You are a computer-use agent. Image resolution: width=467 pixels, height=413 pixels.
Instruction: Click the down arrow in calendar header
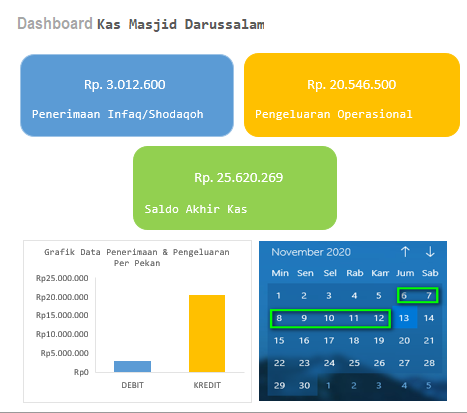coord(430,252)
